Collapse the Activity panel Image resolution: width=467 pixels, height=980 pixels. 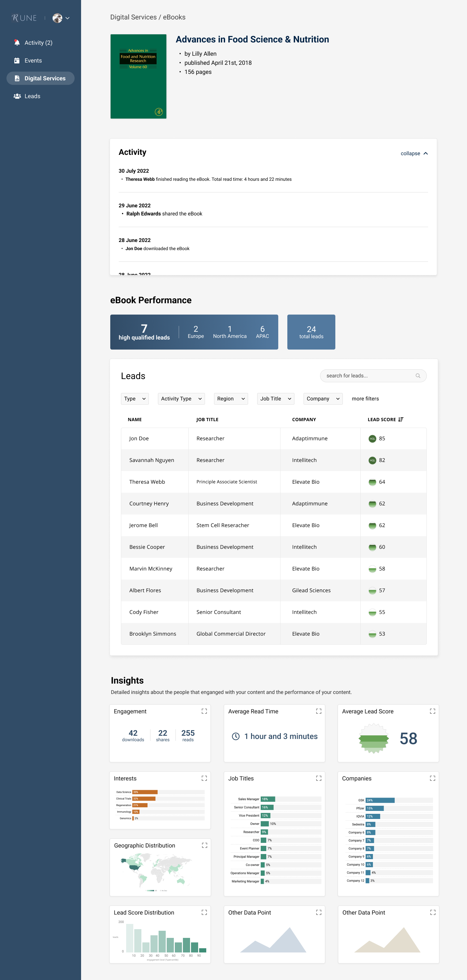(414, 153)
